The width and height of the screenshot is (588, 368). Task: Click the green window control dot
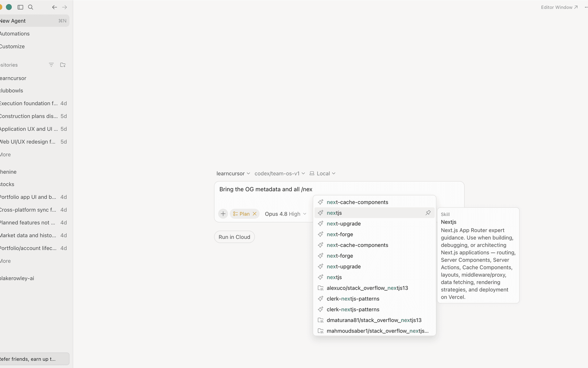pos(9,7)
